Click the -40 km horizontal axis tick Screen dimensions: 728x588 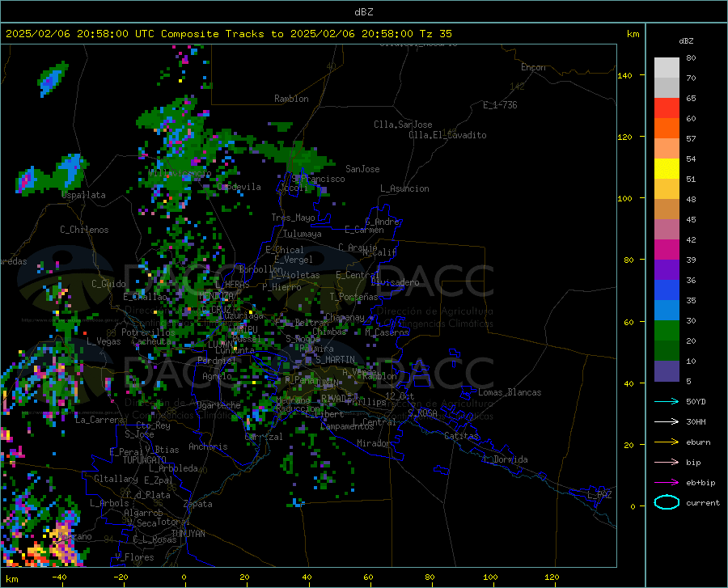click(x=59, y=577)
